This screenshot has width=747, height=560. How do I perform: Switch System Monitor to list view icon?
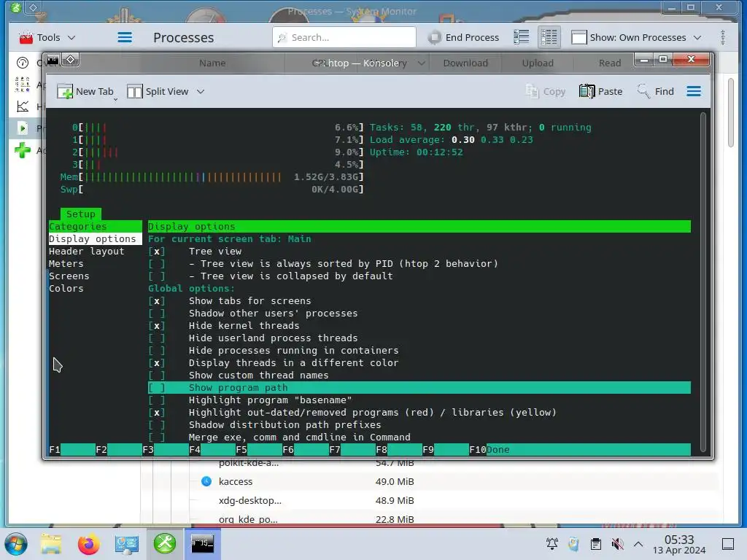521,37
